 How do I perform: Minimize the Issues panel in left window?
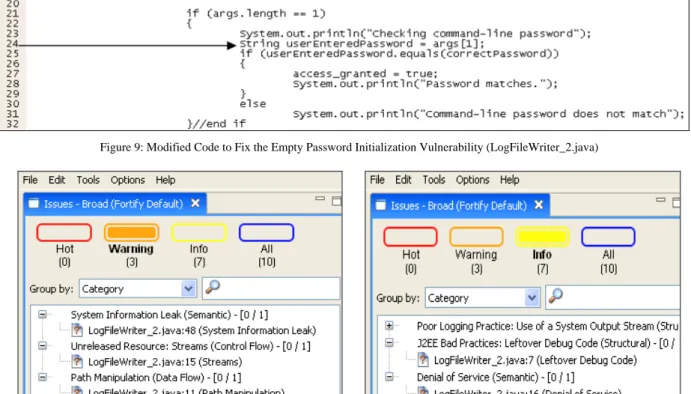click(x=320, y=199)
